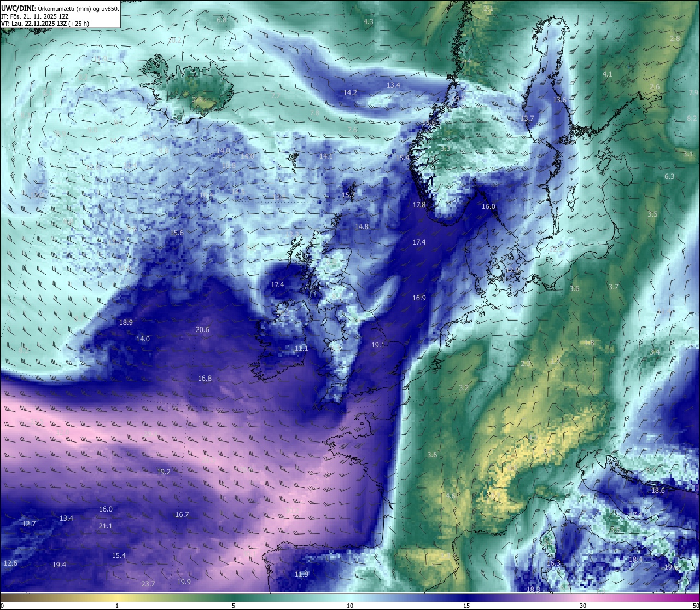Screen dimensions: 700x610
Task: Click the 18.9 value over the Atlantic
Action: pyautogui.click(x=126, y=322)
